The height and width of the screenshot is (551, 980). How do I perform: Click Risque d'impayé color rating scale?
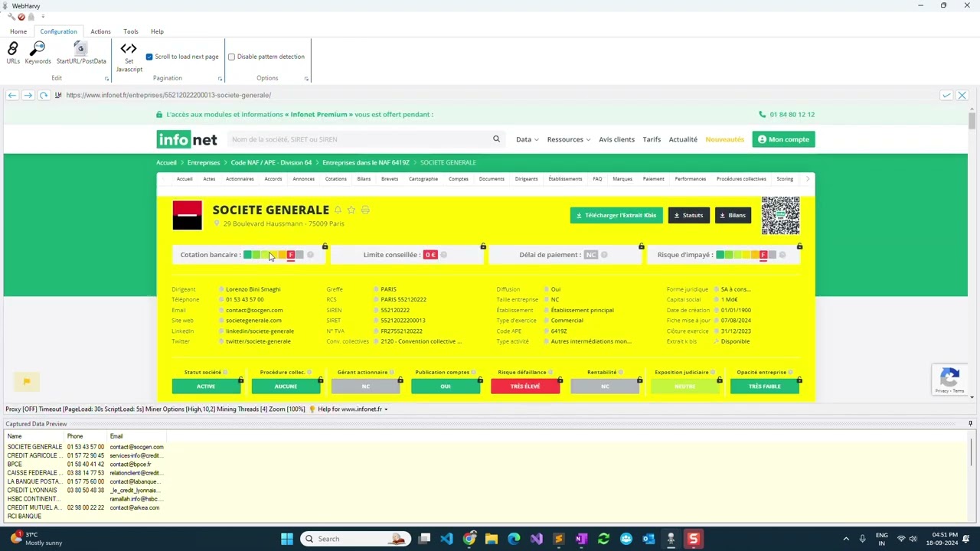[746, 255]
